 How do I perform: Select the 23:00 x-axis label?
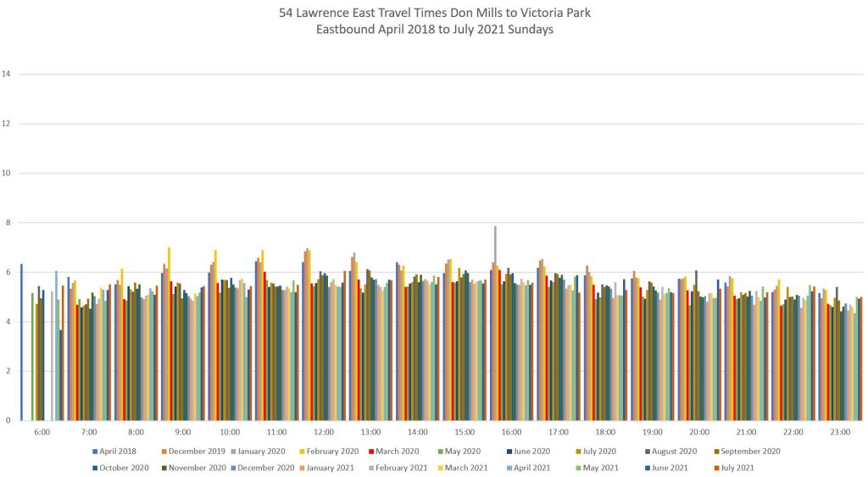(840, 432)
